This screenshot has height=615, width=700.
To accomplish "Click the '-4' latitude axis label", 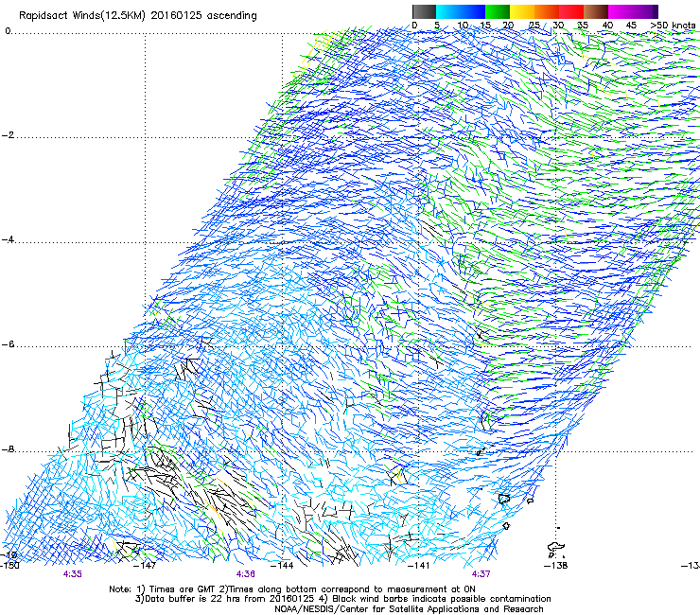I will pyautogui.click(x=9, y=239).
